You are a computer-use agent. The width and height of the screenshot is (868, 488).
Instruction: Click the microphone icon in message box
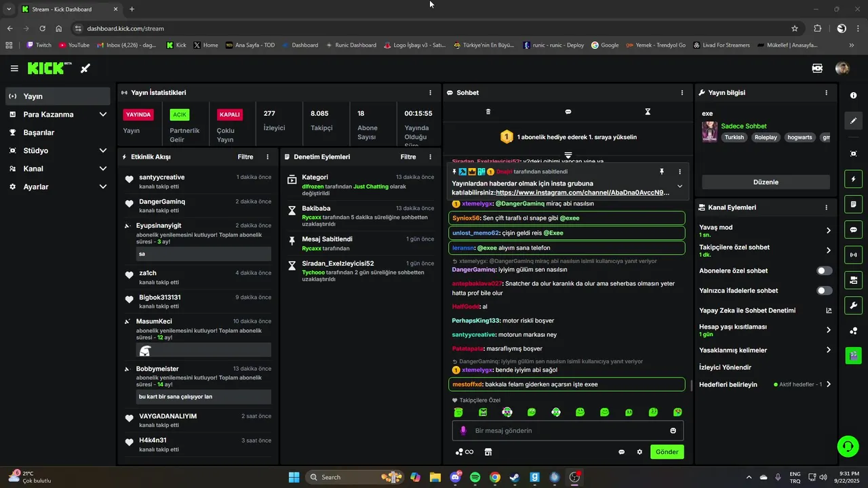tap(464, 430)
